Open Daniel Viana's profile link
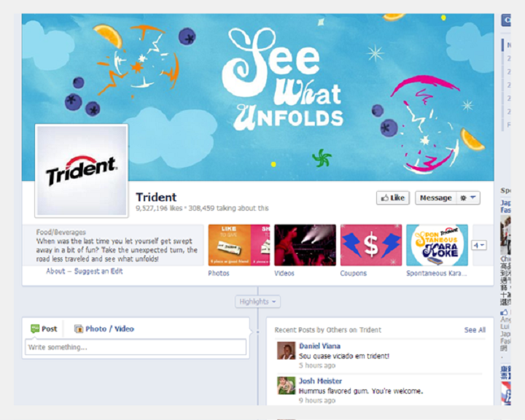Screen dimensions: 525x420 (319, 346)
